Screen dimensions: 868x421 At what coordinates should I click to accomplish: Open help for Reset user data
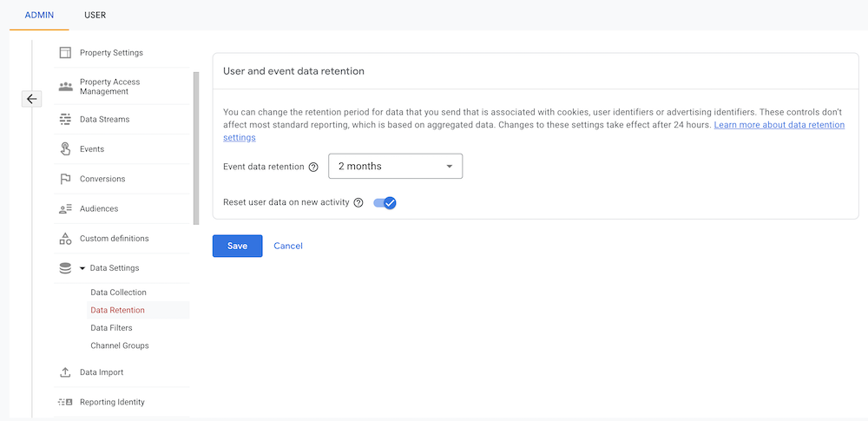[x=358, y=203]
